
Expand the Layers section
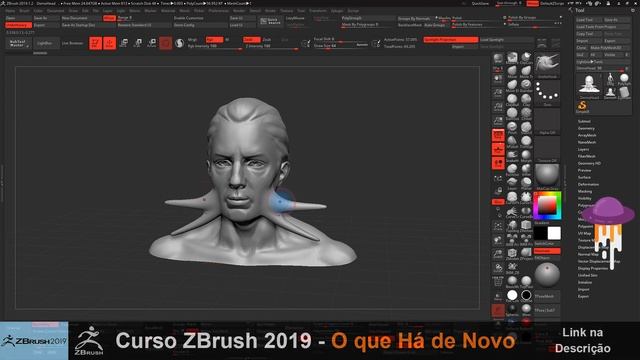coord(583,149)
